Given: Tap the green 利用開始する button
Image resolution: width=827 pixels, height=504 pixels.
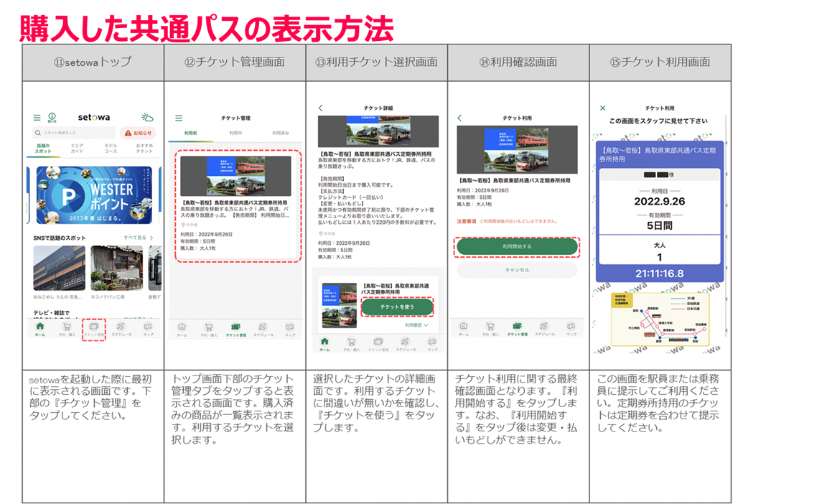Looking at the screenshot, I should point(517,246).
